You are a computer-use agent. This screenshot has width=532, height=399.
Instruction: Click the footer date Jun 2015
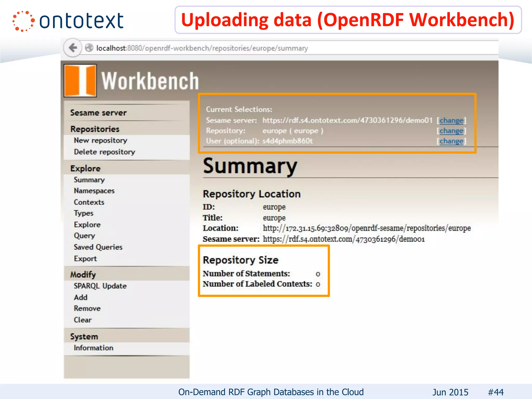tap(450, 392)
